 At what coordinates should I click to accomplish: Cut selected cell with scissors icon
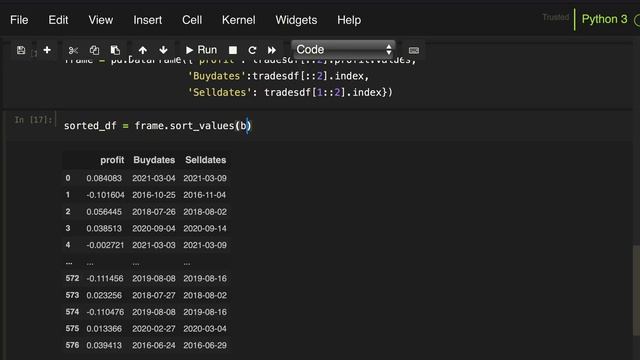point(73,50)
